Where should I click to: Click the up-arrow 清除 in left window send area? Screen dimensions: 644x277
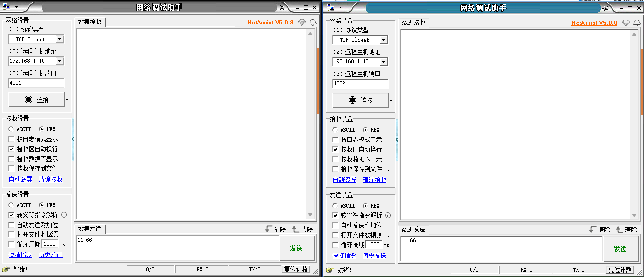point(302,229)
